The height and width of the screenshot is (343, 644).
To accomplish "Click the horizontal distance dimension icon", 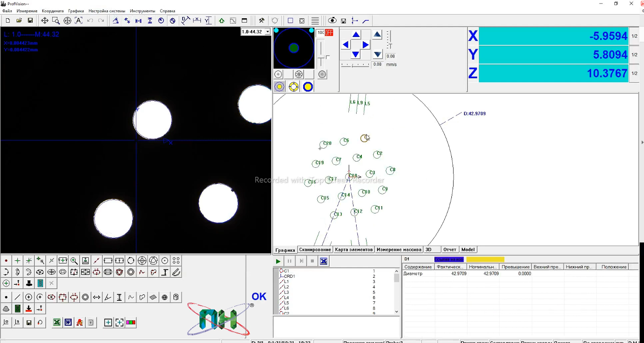I will [138, 20].
